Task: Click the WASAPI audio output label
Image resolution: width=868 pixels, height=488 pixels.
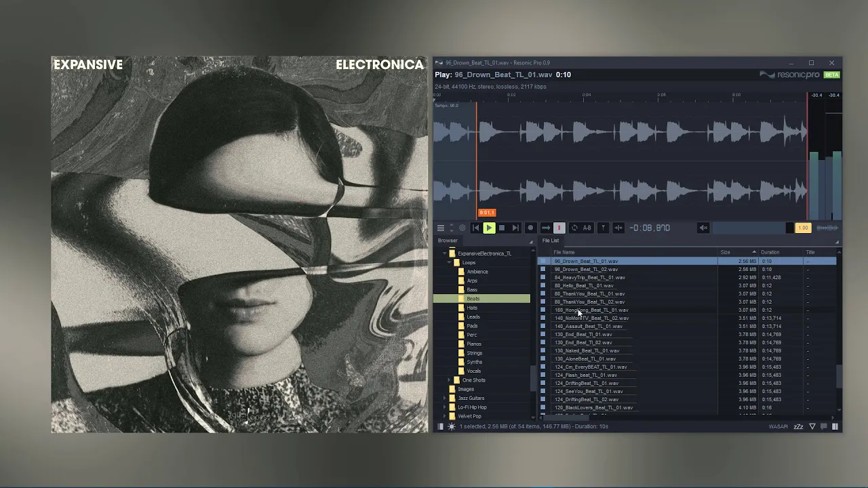Action: [x=778, y=427]
